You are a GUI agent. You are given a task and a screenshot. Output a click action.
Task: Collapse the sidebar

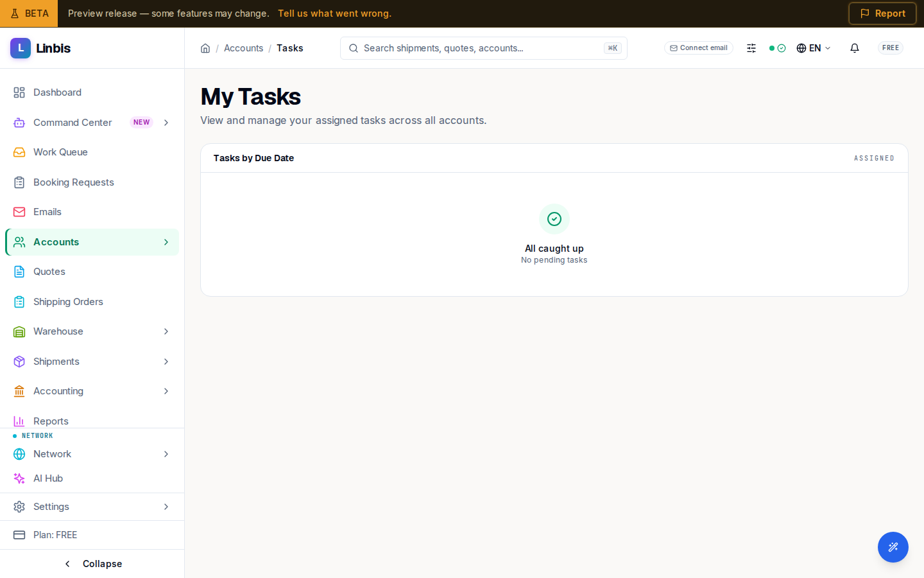coord(92,564)
